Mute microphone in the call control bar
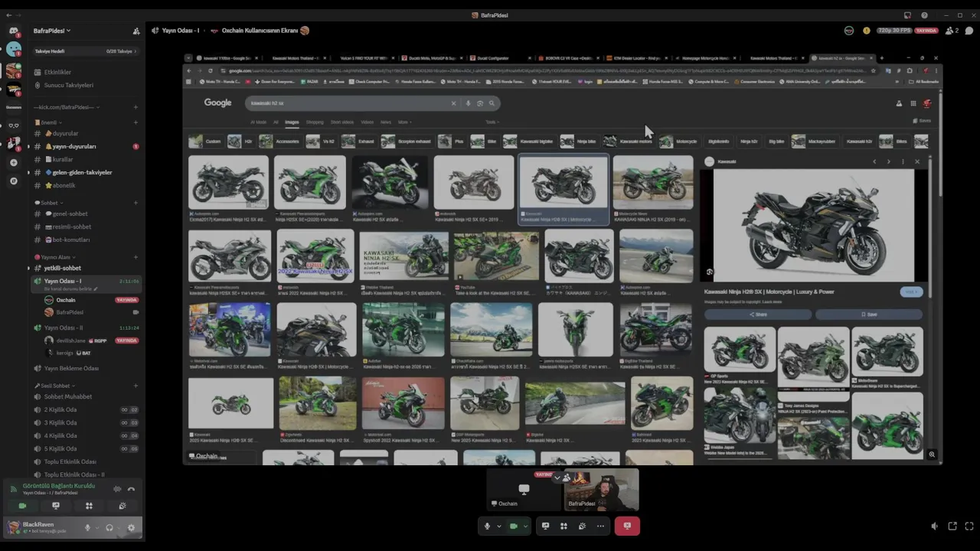 click(487, 526)
